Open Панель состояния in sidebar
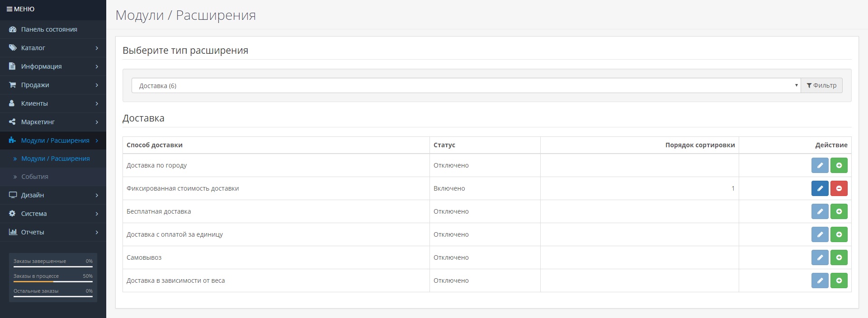 click(x=49, y=29)
